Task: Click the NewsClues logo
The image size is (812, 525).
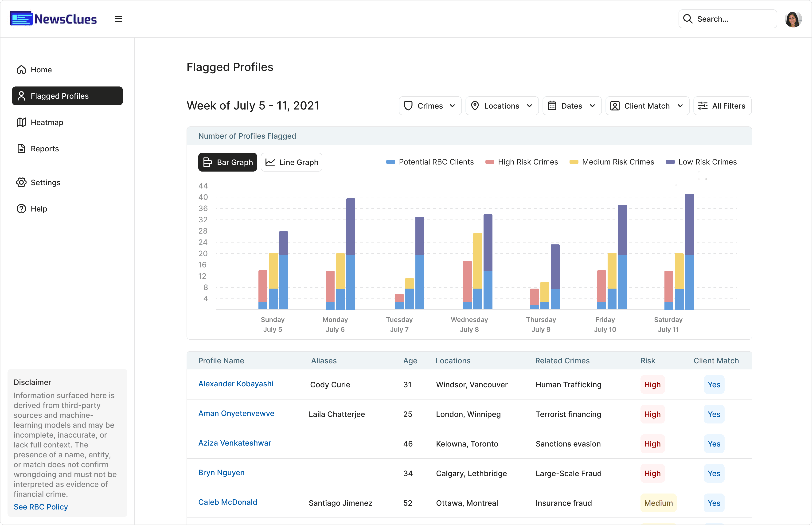Action: (54, 19)
